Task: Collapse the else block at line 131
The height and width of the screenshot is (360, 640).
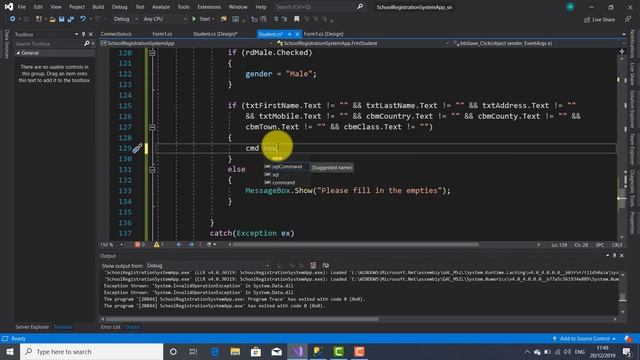Action: (152, 170)
